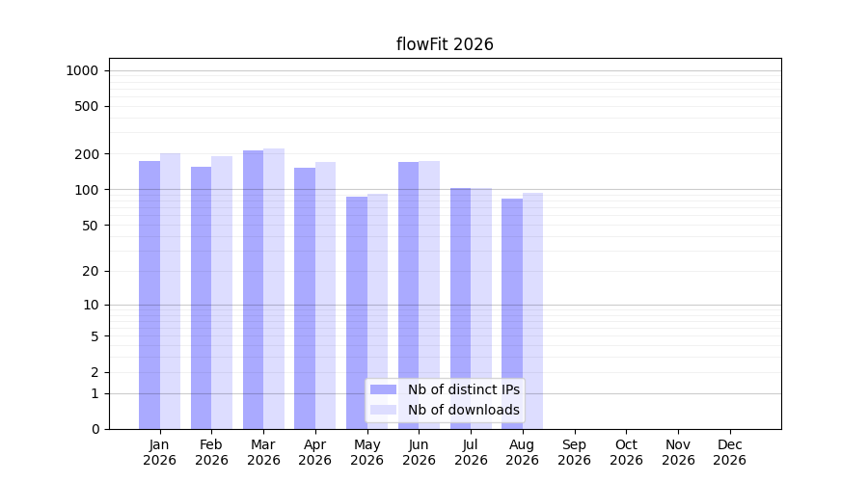Select the Jun 2026 distinct IPs bar
The width and height of the screenshot is (868, 482).
coord(409,296)
